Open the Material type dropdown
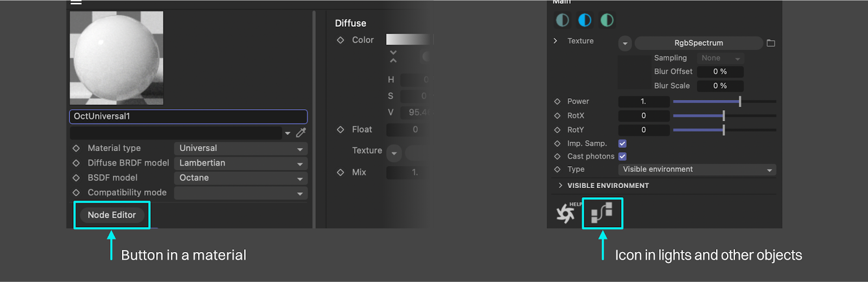Screen dimensions: 868x282 [x=240, y=148]
